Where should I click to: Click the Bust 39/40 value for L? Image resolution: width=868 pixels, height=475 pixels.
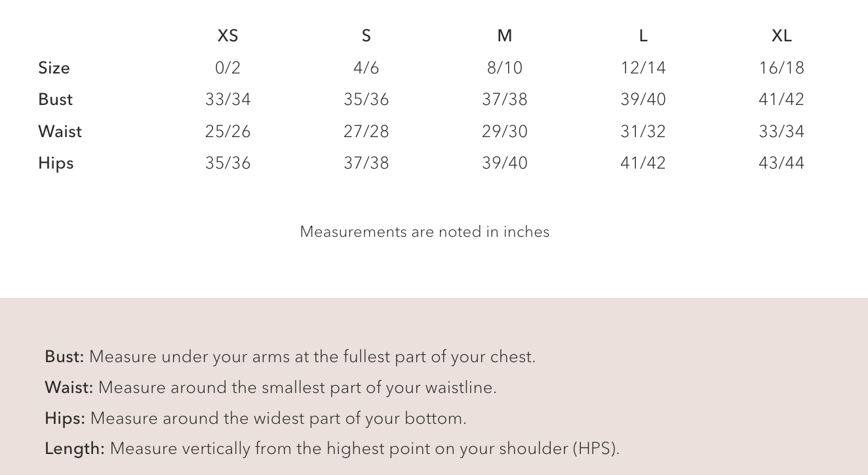(x=643, y=99)
